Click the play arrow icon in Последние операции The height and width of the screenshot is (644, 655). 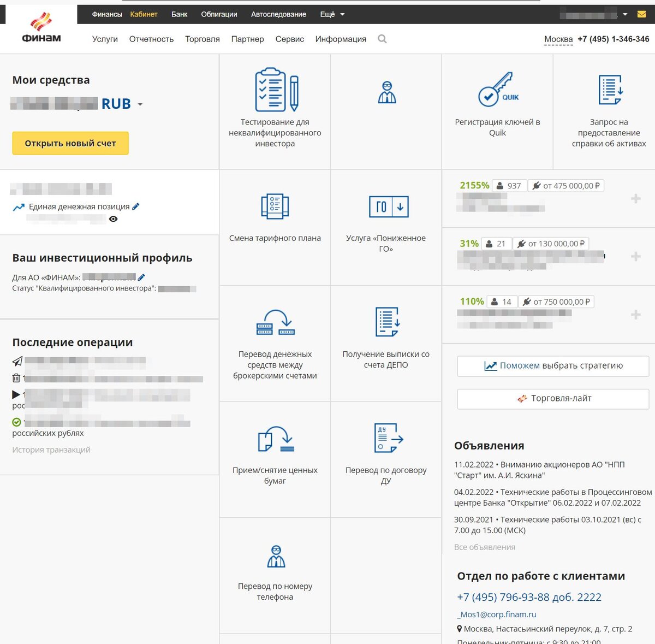(16, 394)
